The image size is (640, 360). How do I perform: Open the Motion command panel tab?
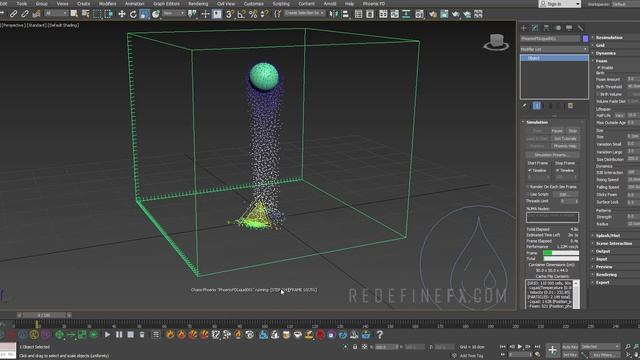(558, 28)
